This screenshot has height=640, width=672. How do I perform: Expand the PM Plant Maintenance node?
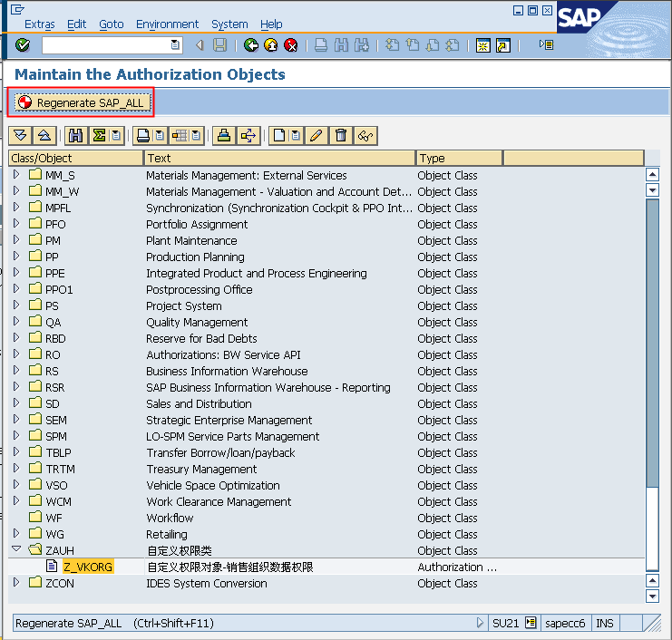[16, 239]
